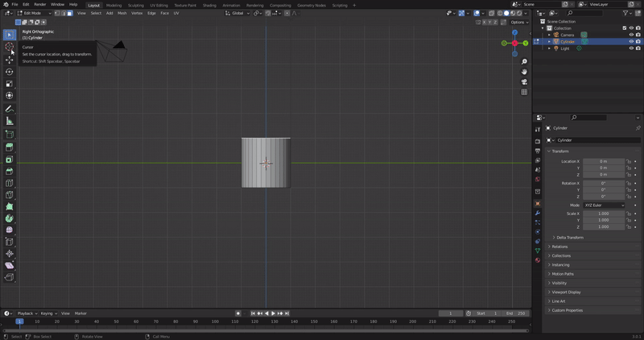Add a new workspace with plus button
644x340 pixels.
354,6
